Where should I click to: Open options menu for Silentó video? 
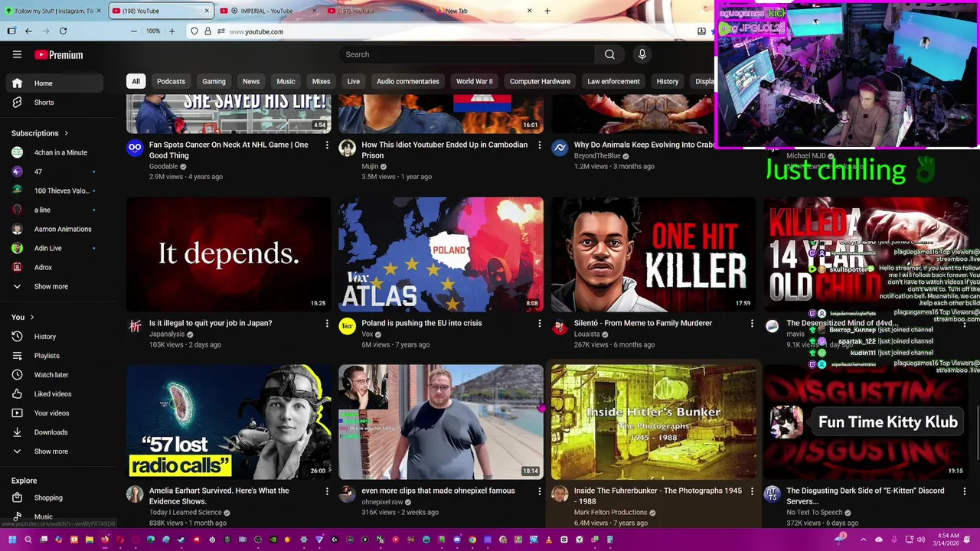752,324
